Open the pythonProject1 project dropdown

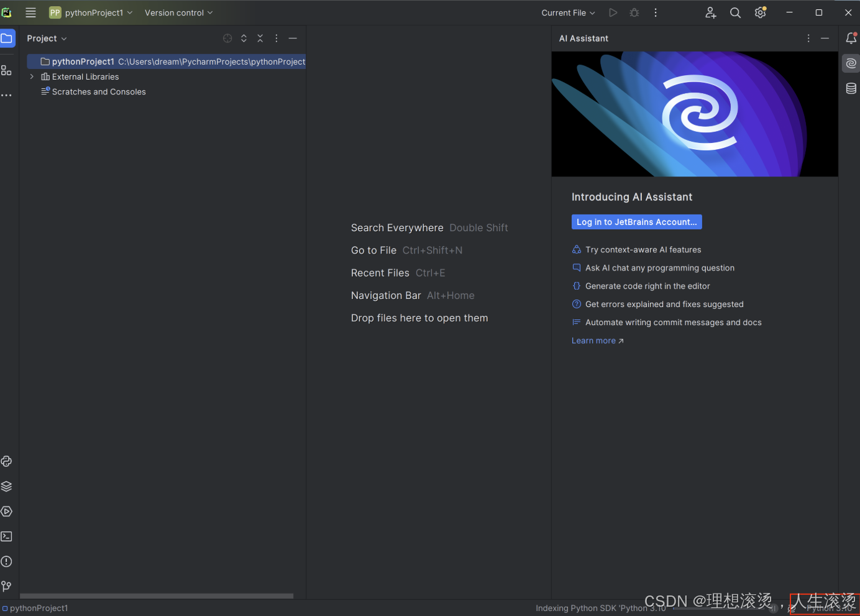point(91,12)
